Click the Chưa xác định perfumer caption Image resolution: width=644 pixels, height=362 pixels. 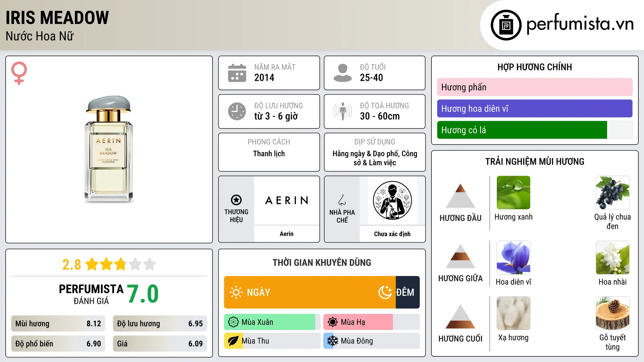tap(392, 234)
